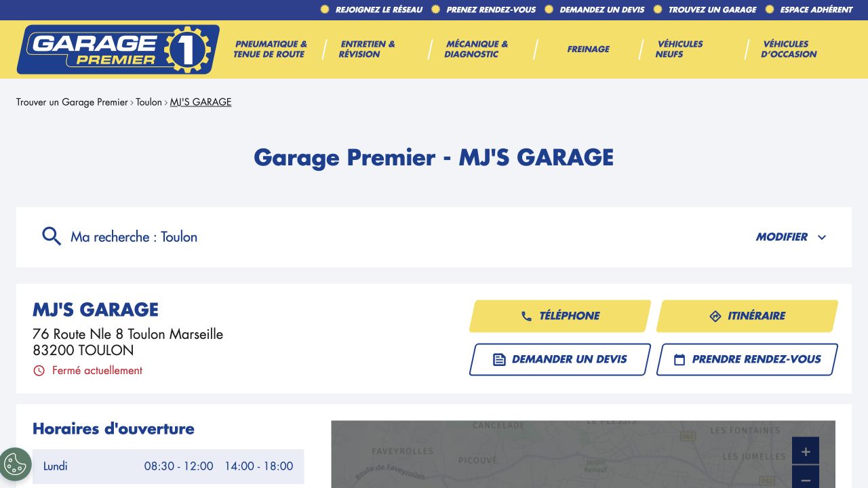
Task: Open the Freinage menu
Action: (588, 49)
